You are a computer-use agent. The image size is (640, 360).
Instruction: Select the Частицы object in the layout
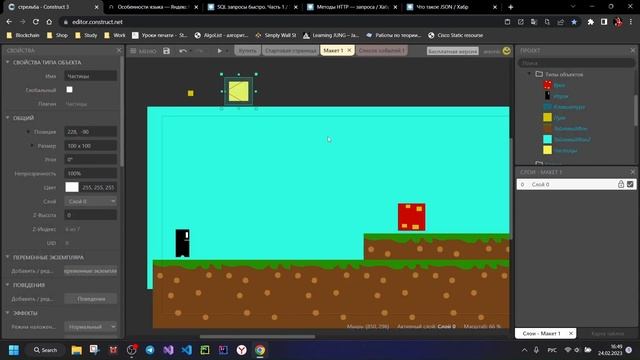[238, 91]
